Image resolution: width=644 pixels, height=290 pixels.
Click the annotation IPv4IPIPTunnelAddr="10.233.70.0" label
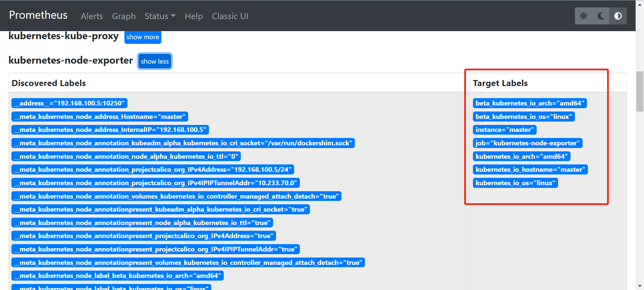click(156, 183)
